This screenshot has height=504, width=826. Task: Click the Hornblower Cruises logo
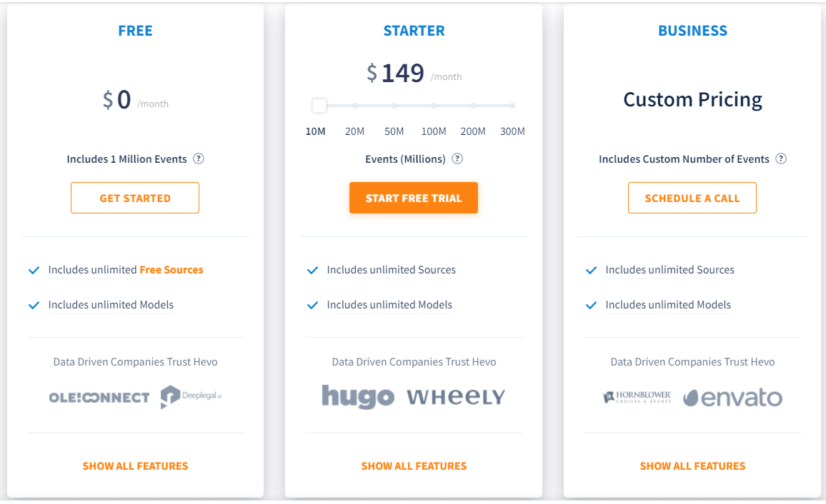tap(636, 397)
